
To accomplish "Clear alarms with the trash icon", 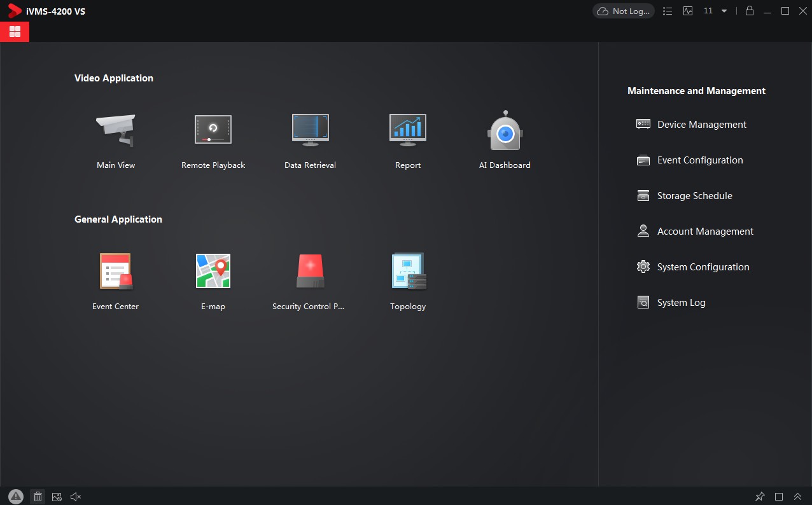I will point(38,497).
